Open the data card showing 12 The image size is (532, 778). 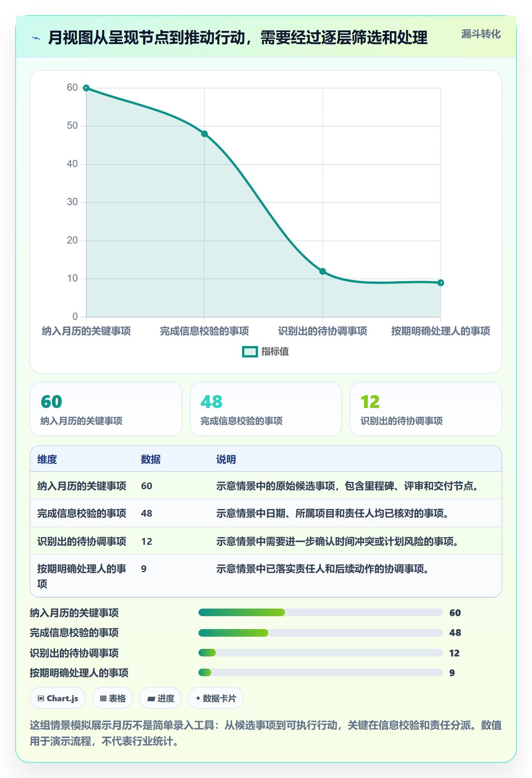point(426,409)
